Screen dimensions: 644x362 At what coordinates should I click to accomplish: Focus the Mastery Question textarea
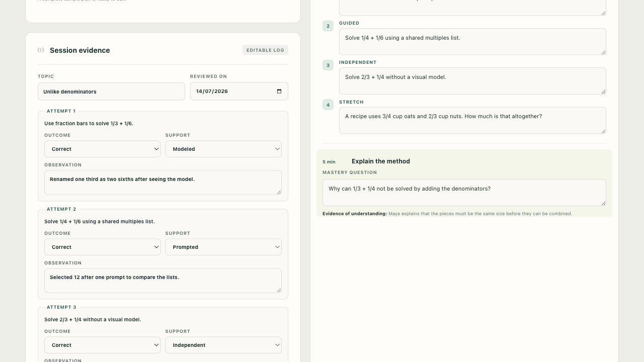[x=464, y=193]
